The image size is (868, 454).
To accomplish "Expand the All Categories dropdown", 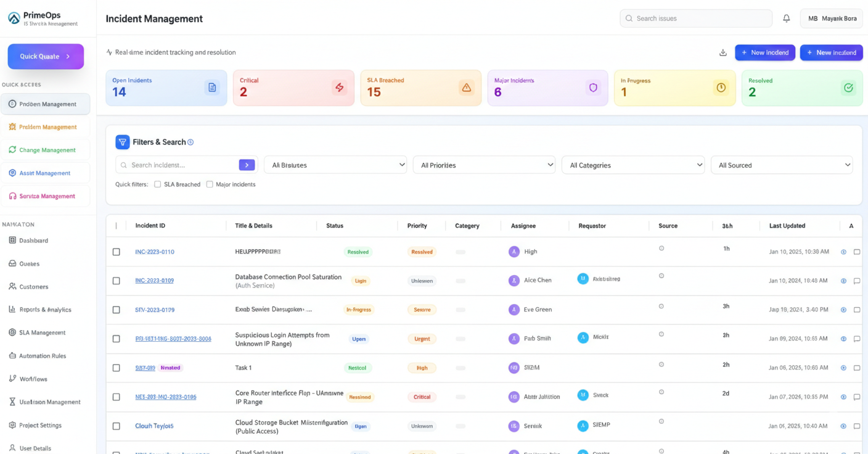I will [633, 165].
